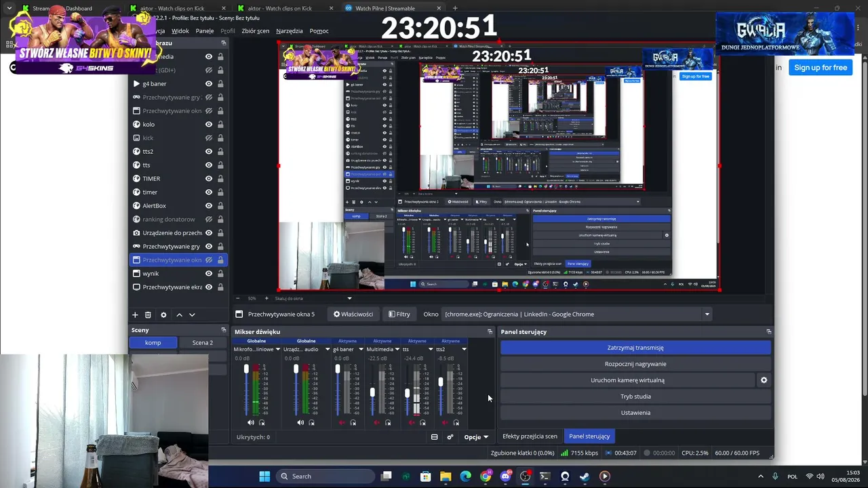Enable audio monitoring for g4 baner

point(353,423)
